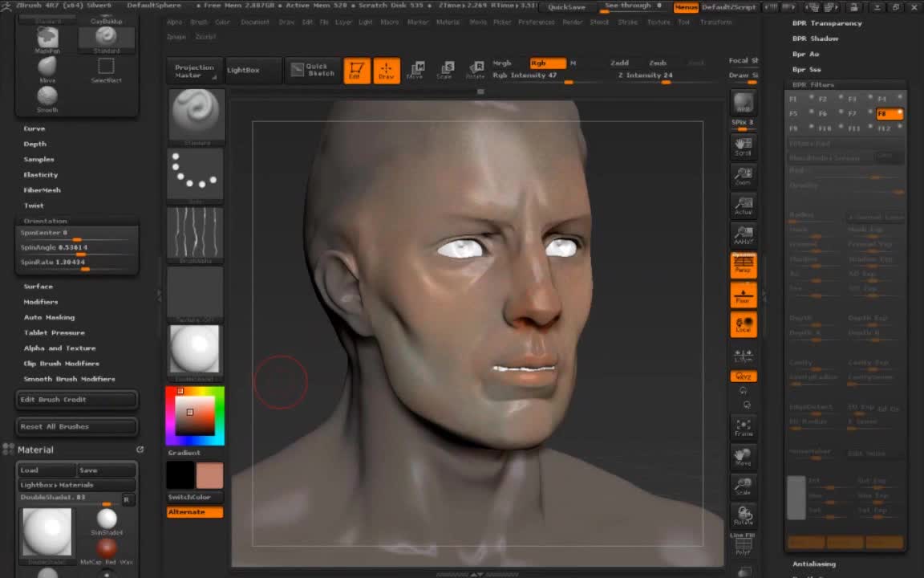Expand BPR Transparency settings

[x=827, y=23]
